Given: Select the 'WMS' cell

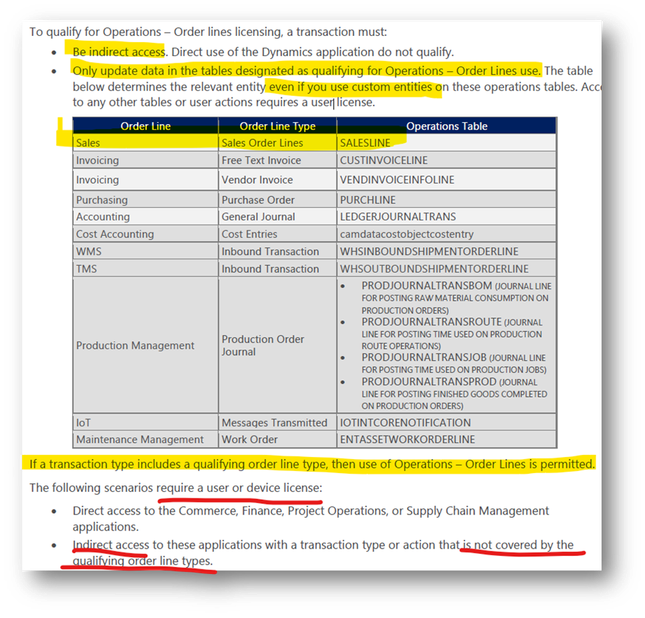Looking at the screenshot, I should coord(146,251).
